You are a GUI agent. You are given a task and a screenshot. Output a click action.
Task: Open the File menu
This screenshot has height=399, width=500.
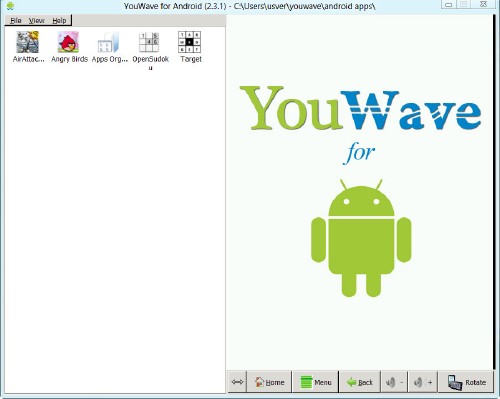pyautogui.click(x=16, y=21)
